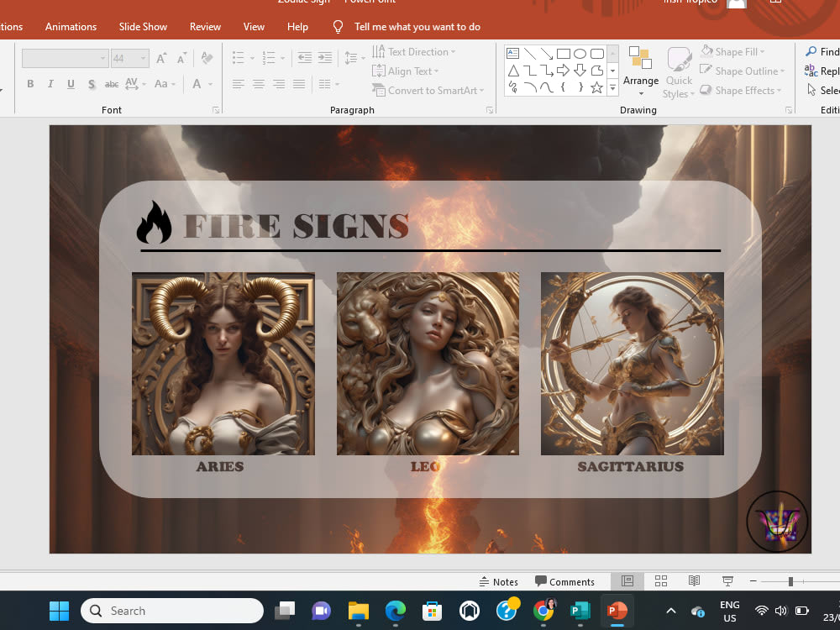Image resolution: width=840 pixels, height=630 pixels.
Task: Select the 5-Point Star shape
Action: pos(596,87)
